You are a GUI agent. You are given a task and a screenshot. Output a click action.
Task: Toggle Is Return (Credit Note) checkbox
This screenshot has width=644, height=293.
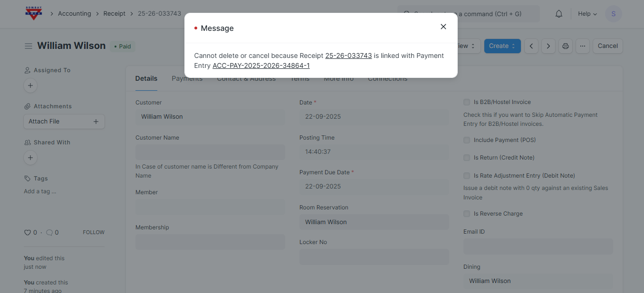click(467, 158)
